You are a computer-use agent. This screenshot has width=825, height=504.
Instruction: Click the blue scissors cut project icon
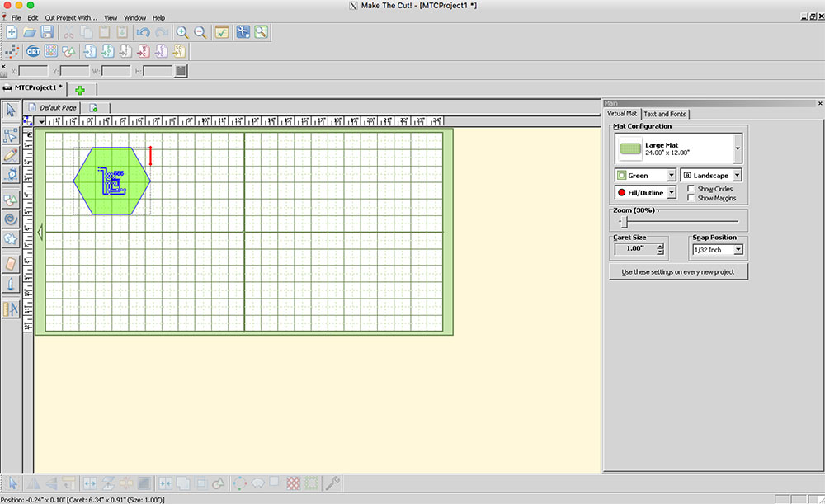243,33
